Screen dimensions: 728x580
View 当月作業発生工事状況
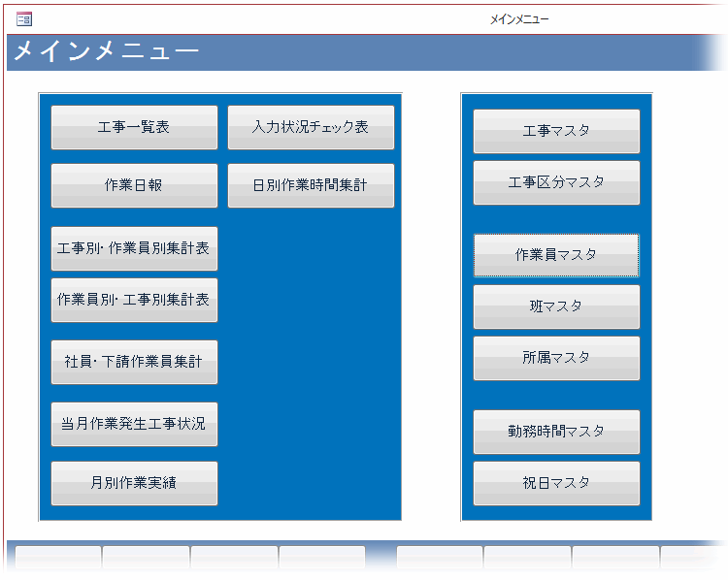click(134, 424)
